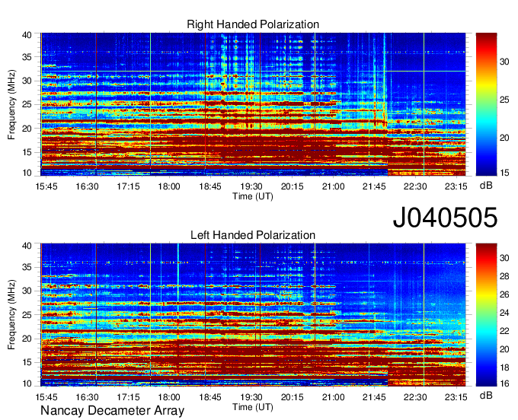518x420 pixels.
Task: Click "15:45" time tick on Right Handed plot
Action: pyautogui.click(x=46, y=186)
